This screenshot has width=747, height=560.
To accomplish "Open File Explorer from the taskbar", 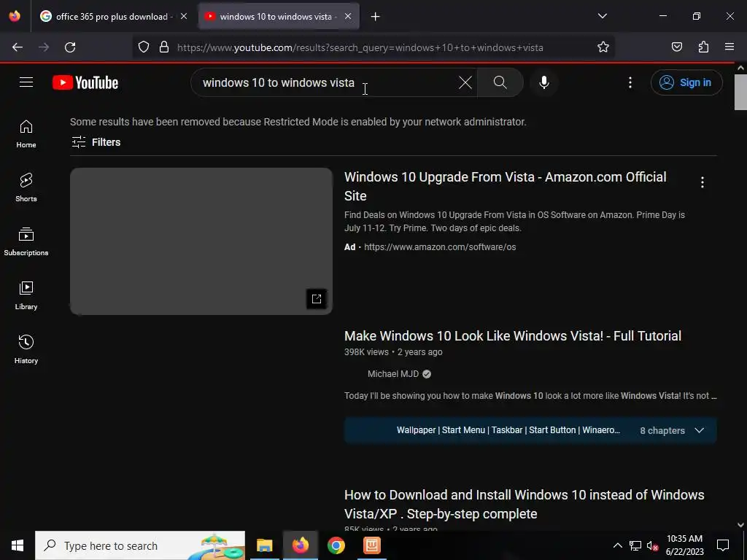I will tap(264, 545).
